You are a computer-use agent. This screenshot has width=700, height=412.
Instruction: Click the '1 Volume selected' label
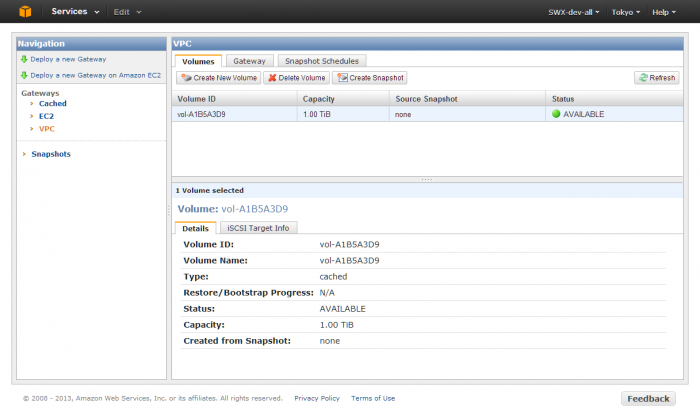coord(210,191)
